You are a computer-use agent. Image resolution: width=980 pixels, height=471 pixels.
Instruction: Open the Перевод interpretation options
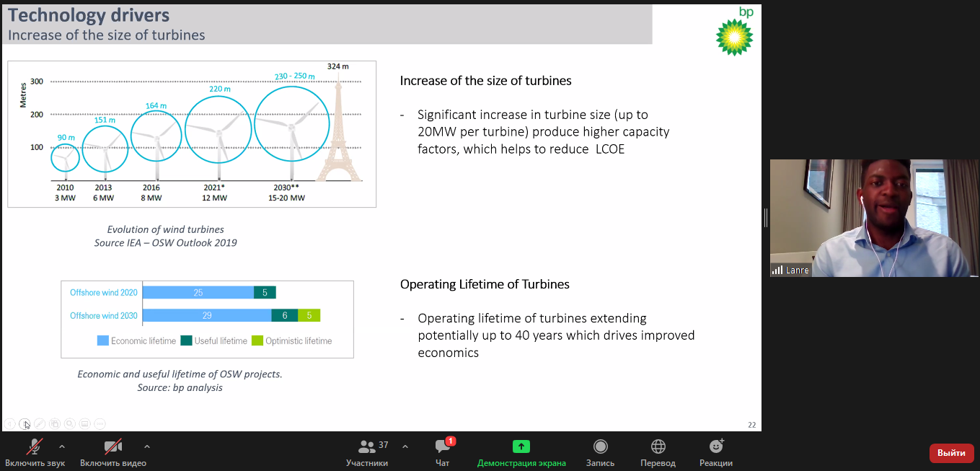tap(658, 453)
